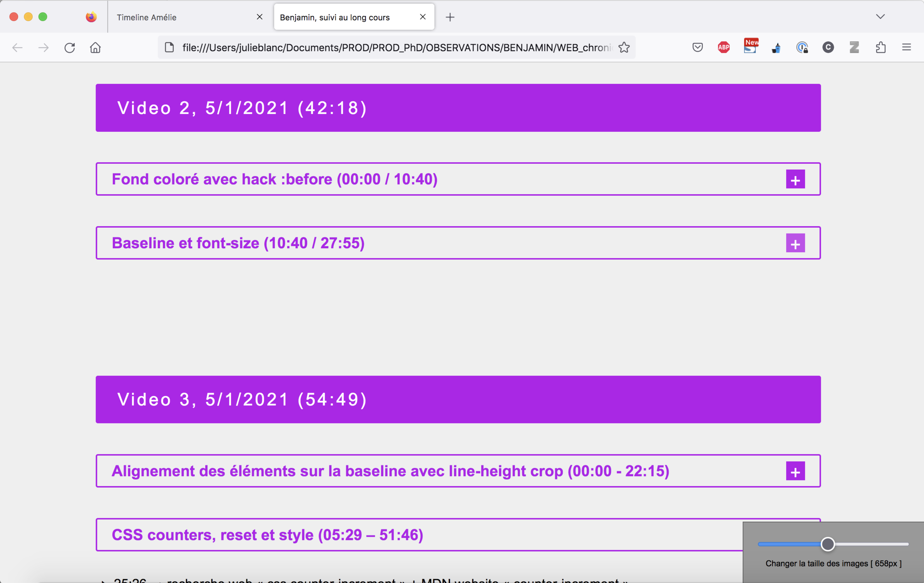
Task: Click the image size slider handle
Action: (x=827, y=544)
